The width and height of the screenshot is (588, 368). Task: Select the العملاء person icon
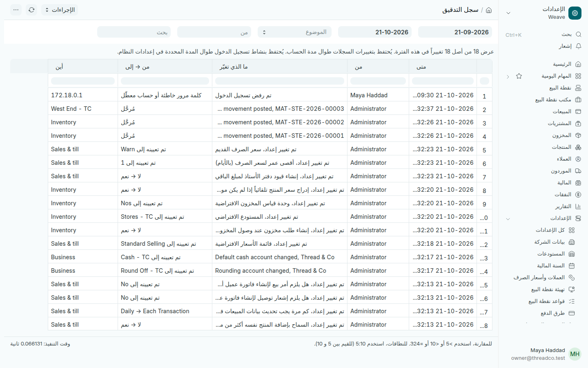(x=578, y=159)
